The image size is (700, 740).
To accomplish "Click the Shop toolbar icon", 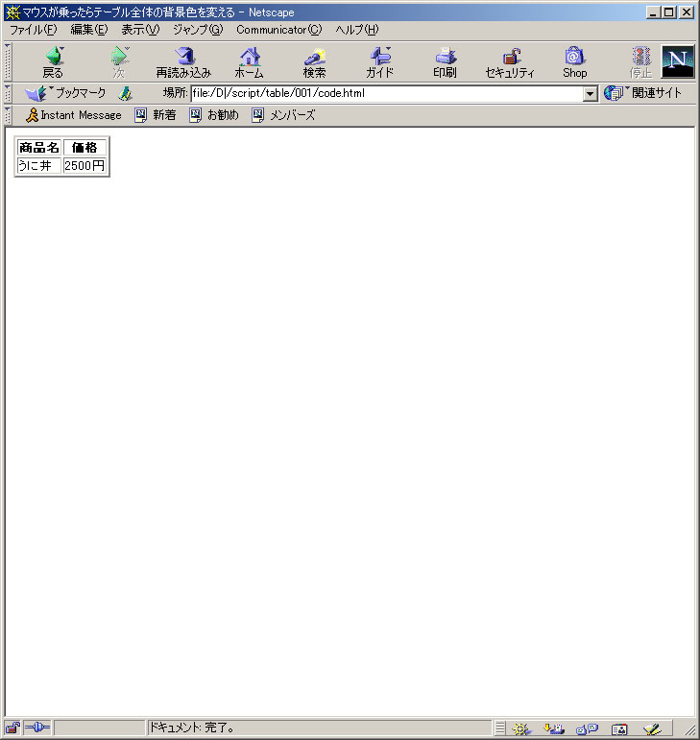I will (574, 62).
